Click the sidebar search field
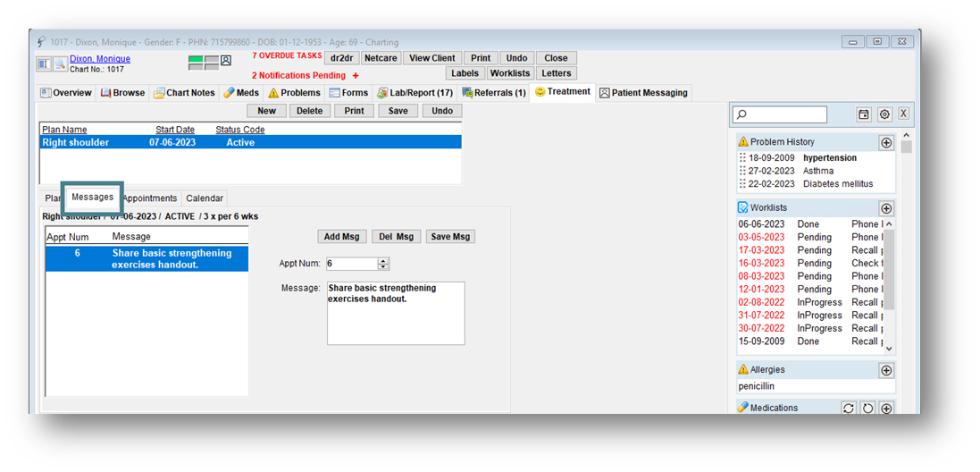Screen dimensions: 980x472 [x=780, y=114]
